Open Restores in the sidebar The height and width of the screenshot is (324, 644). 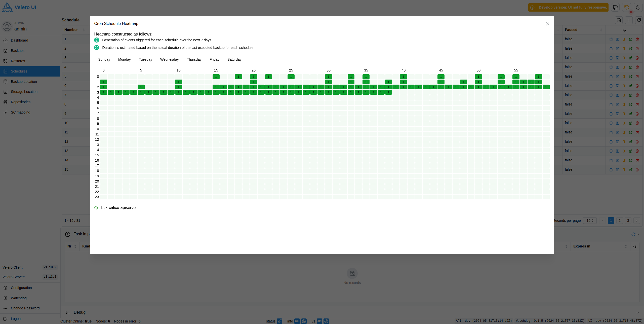30,61
